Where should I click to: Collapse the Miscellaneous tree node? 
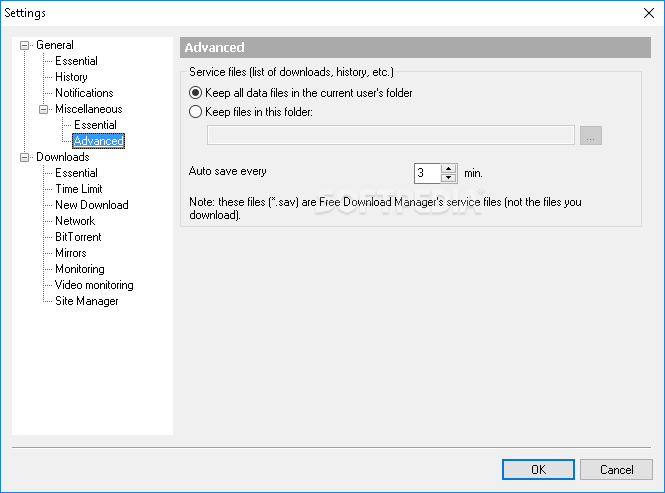[x=43, y=109]
